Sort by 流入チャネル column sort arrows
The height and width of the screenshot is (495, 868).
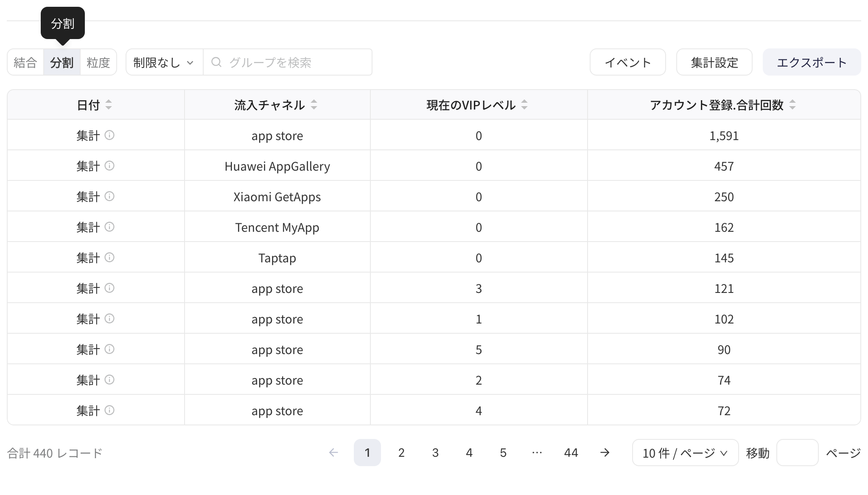[314, 105]
